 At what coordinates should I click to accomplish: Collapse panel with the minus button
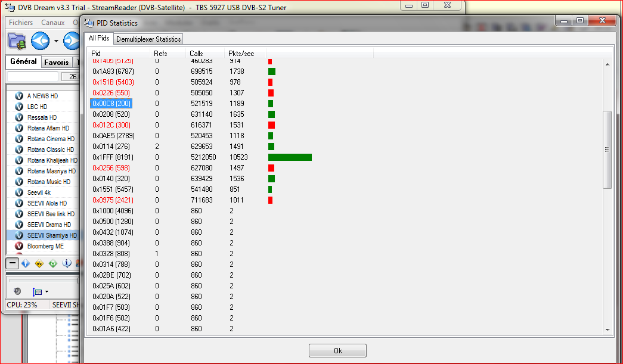(12, 263)
